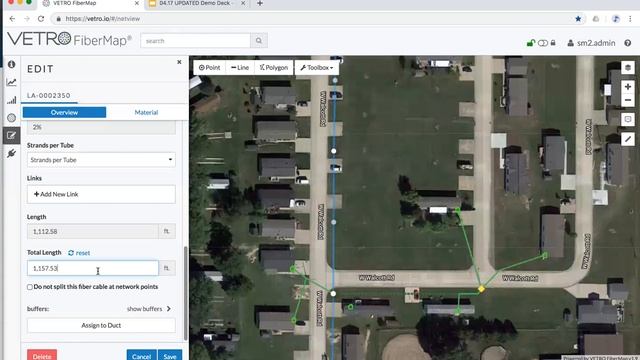Check Do not split this fiber cable
The image size is (640, 360).
[x=30, y=287]
